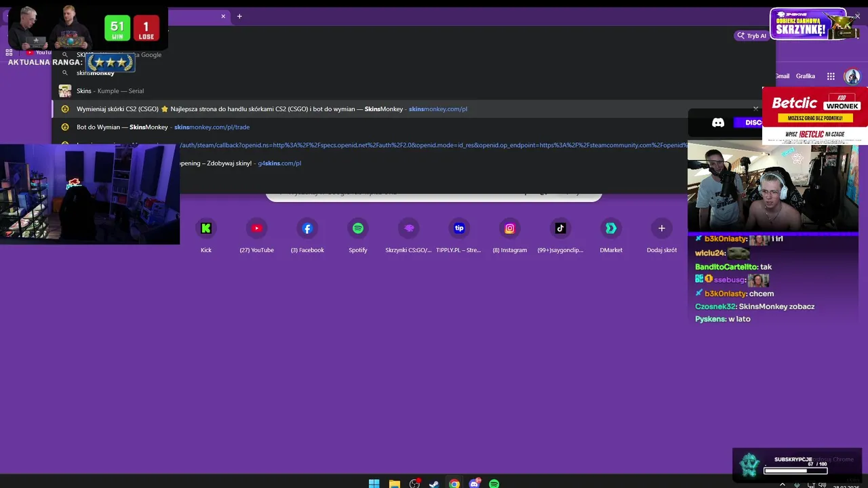Open the YouTube shortcut icon
This screenshot has width=868, height=488.
[256, 228]
